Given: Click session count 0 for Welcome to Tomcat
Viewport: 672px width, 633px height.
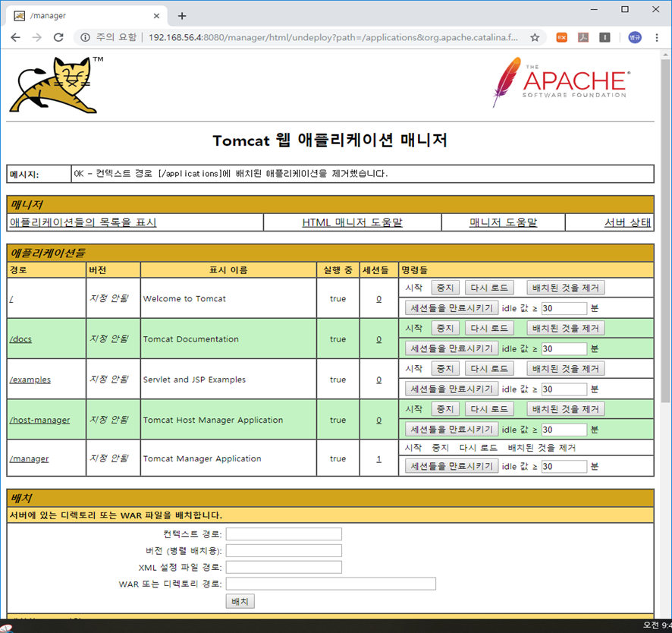Looking at the screenshot, I should point(379,299).
